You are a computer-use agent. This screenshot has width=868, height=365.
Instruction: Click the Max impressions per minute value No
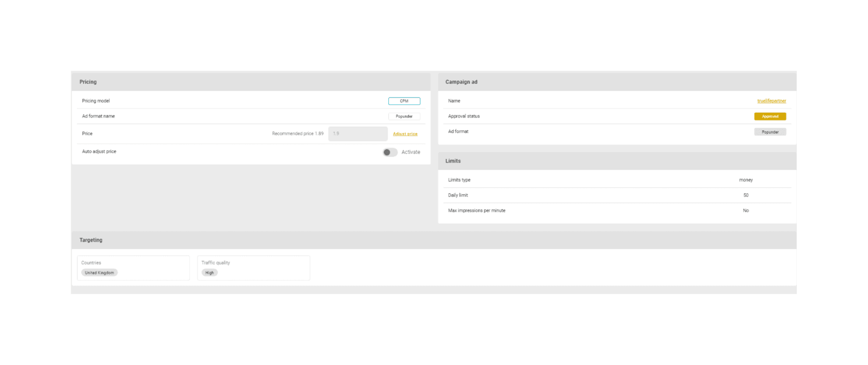(x=746, y=211)
